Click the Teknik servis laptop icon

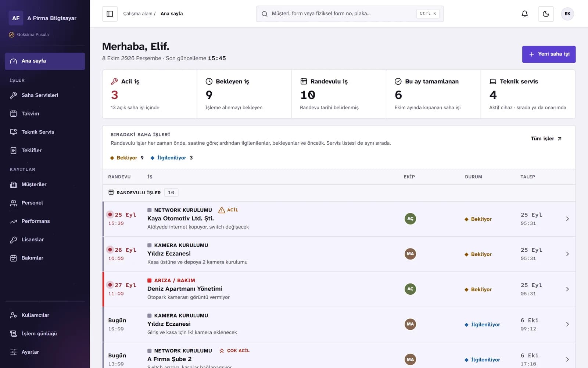click(493, 81)
